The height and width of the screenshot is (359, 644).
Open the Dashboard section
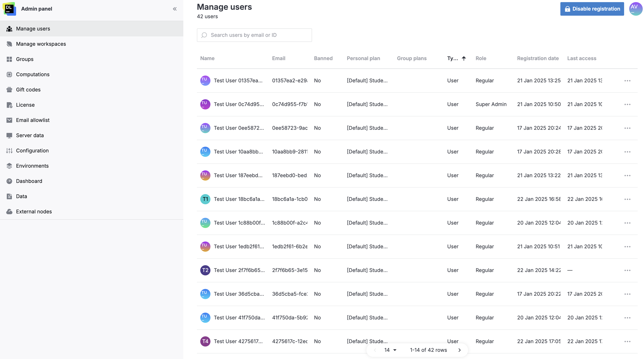point(29,181)
